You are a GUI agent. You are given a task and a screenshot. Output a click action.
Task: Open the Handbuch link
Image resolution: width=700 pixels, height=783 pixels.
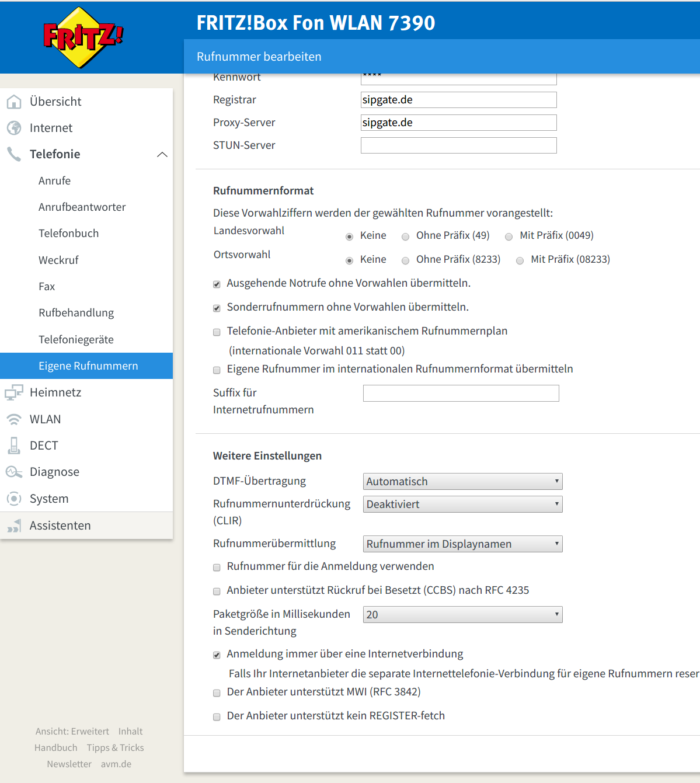click(56, 747)
